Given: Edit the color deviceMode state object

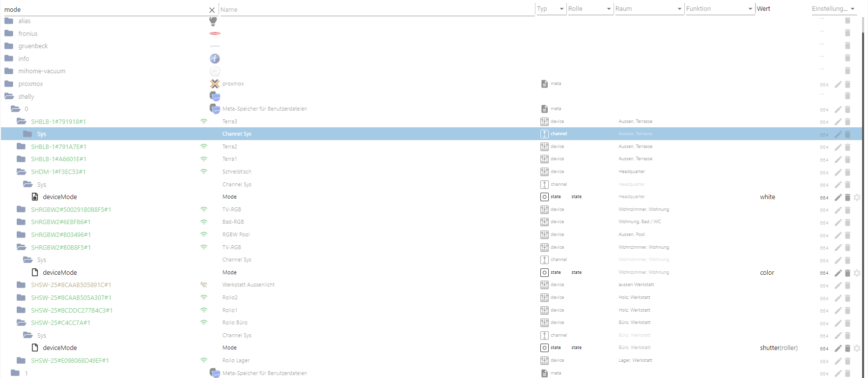Looking at the screenshot, I should [838, 273].
